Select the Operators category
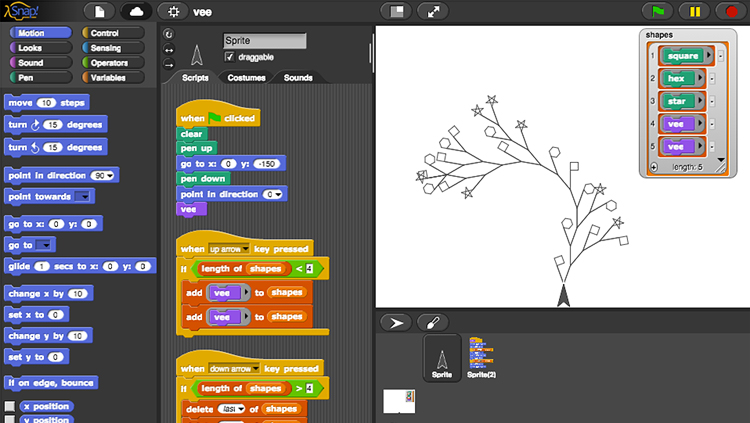The height and width of the screenshot is (423, 750). pos(113,62)
